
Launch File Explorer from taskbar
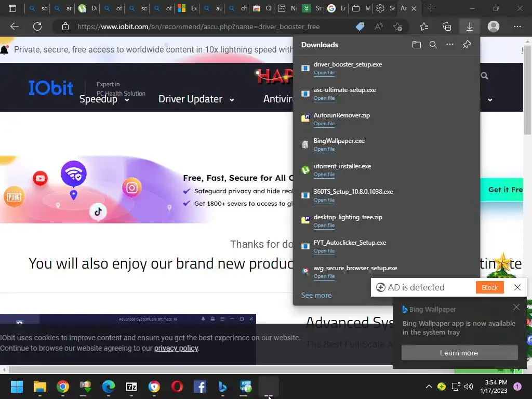click(x=39, y=387)
